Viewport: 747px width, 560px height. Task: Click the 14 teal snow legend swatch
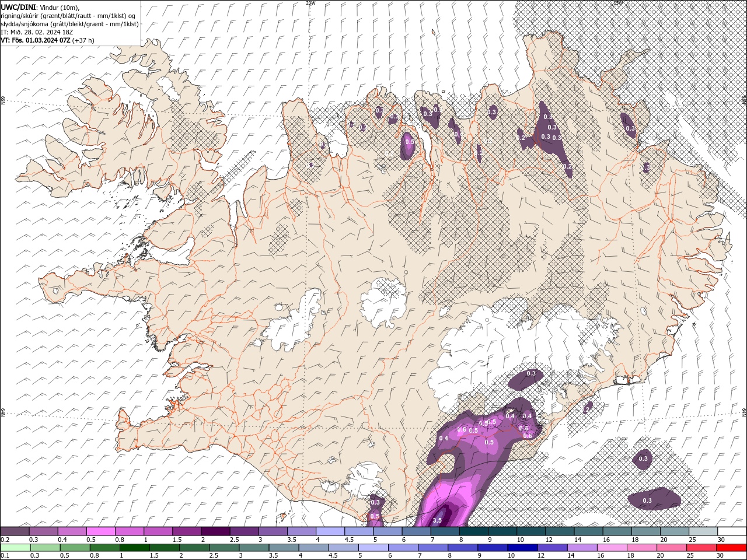(x=589, y=531)
